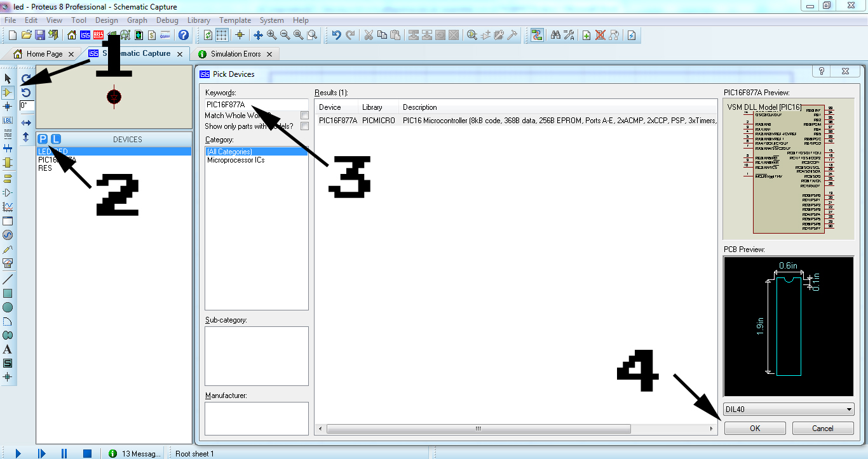The height and width of the screenshot is (459, 868).
Task: Click the Device column header
Action: 336,107
